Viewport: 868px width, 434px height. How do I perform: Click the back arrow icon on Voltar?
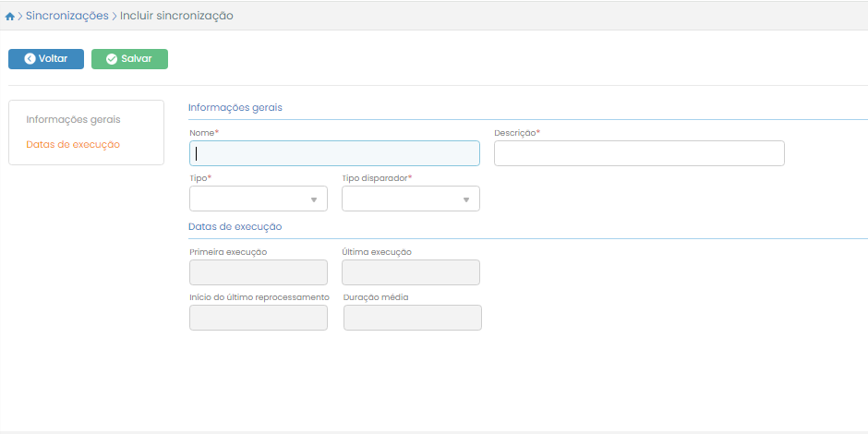click(x=30, y=59)
